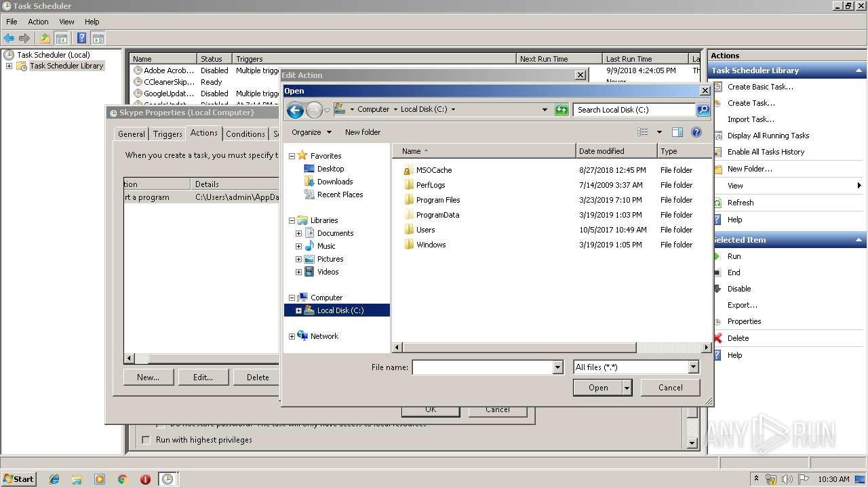
Task: Click the green Refresh icon beside address bar
Action: pyautogui.click(x=561, y=110)
